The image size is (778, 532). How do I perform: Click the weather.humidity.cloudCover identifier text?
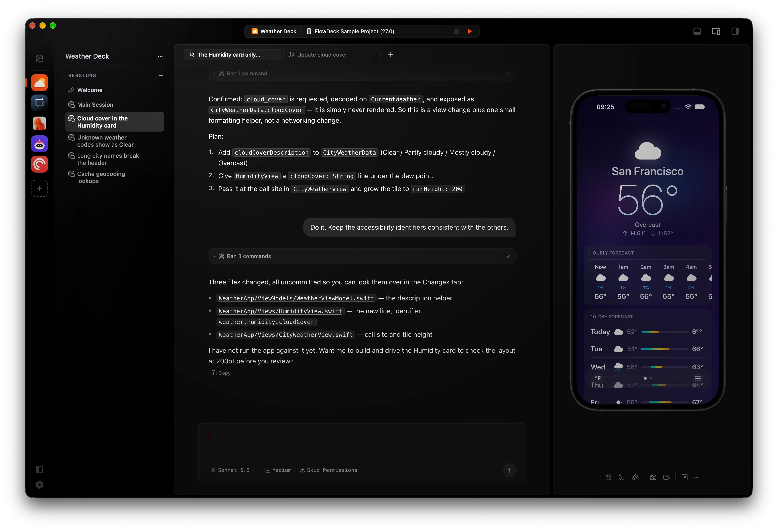(x=266, y=322)
